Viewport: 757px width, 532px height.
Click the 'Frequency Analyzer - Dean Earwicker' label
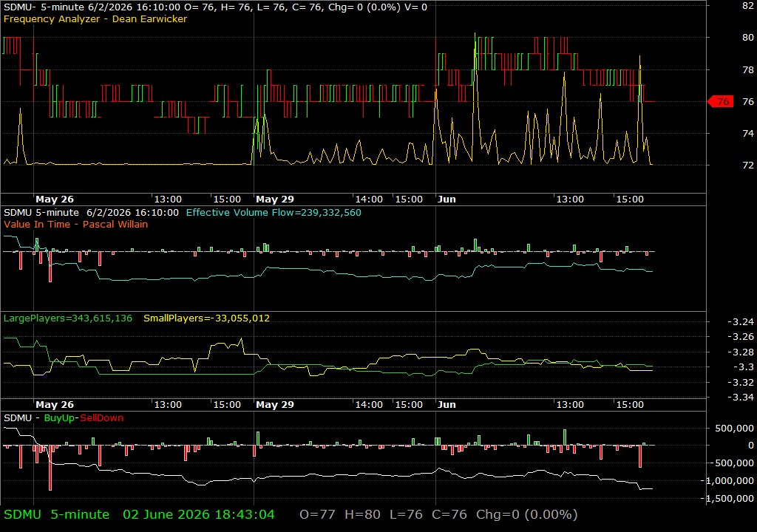[95, 18]
